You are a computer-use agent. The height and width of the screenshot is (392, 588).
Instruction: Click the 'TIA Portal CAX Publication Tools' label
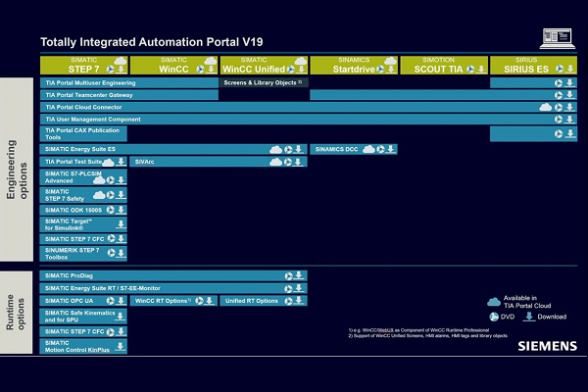(82, 134)
